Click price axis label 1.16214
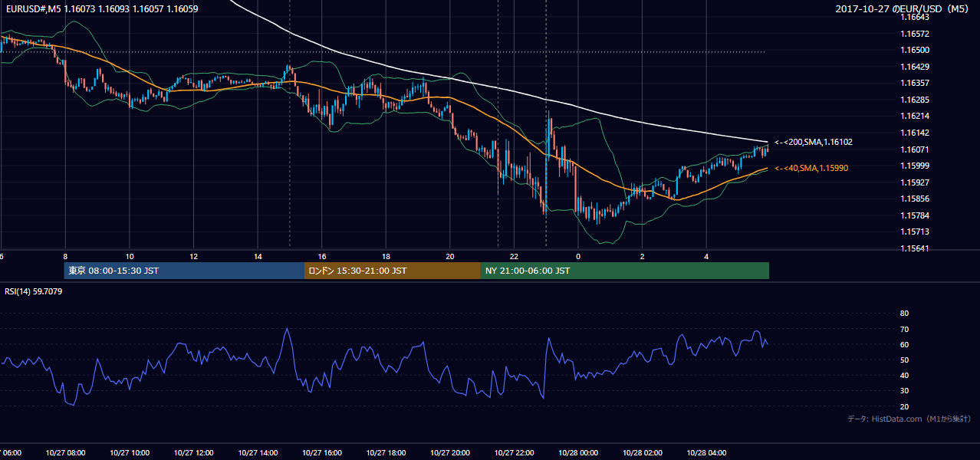980x460 pixels. click(x=916, y=116)
